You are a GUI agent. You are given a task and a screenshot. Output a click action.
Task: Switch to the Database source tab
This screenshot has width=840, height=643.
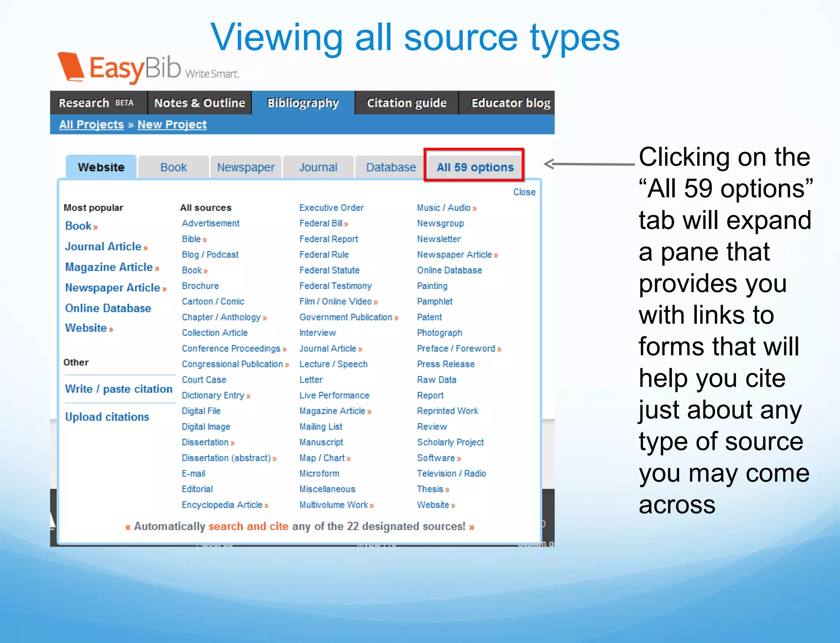point(391,167)
